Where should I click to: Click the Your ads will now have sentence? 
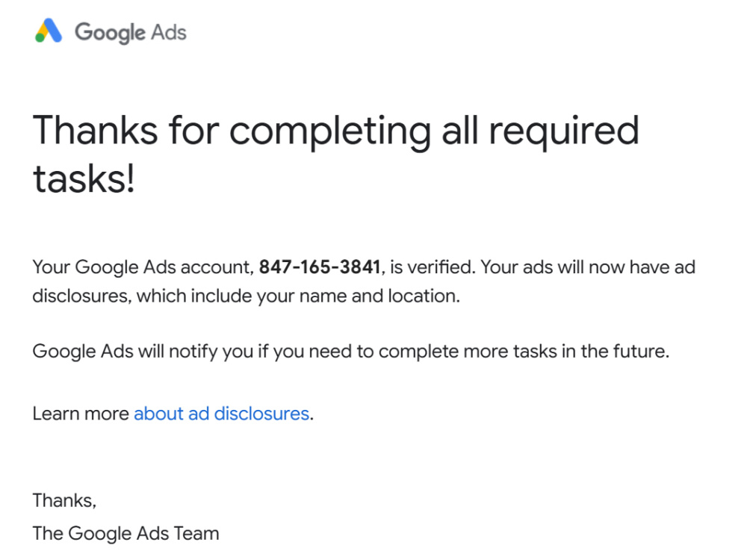pyautogui.click(x=588, y=267)
